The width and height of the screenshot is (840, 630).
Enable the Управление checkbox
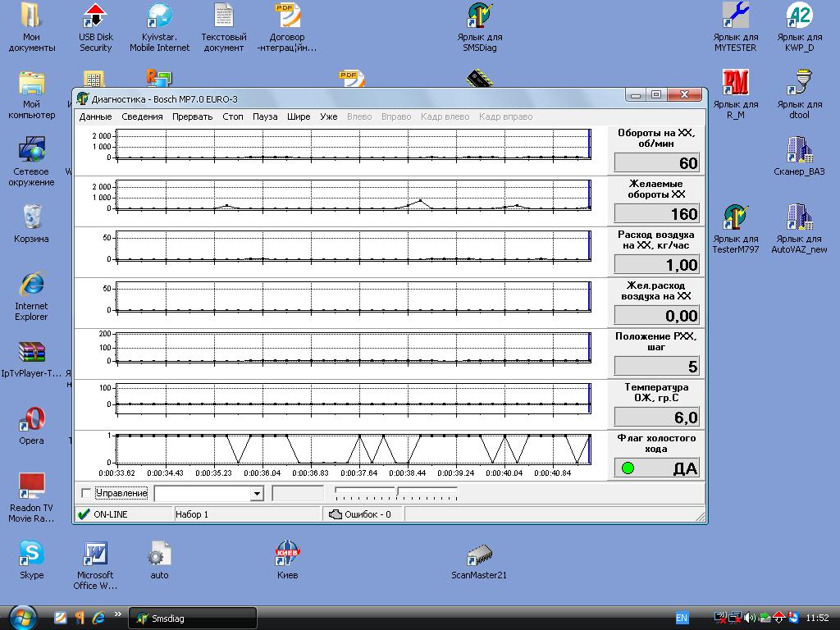point(85,493)
